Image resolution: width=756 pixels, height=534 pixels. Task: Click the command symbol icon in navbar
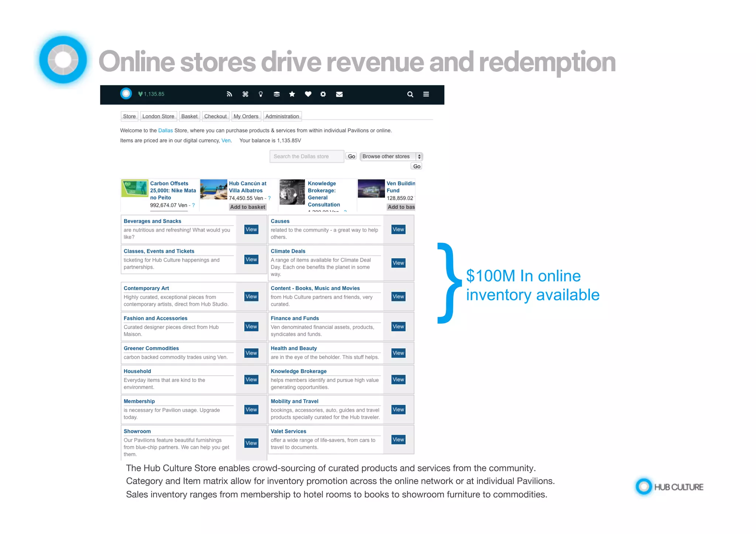pos(245,94)
